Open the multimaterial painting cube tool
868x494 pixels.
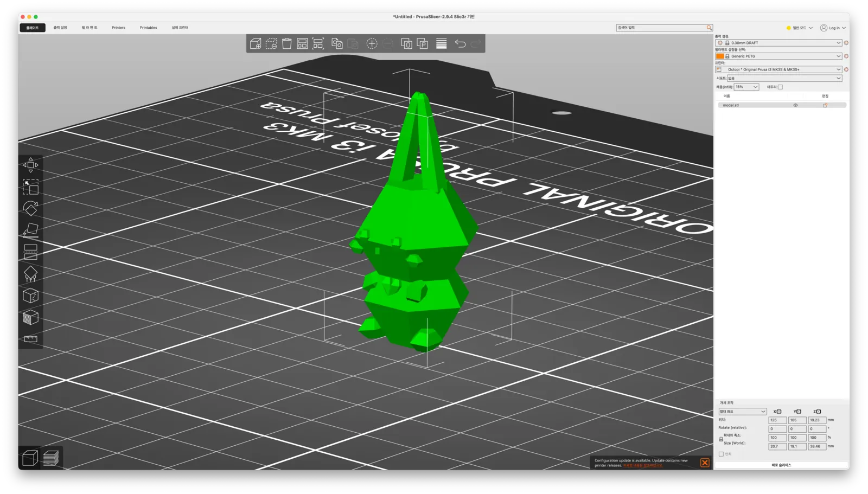[30, 317]
